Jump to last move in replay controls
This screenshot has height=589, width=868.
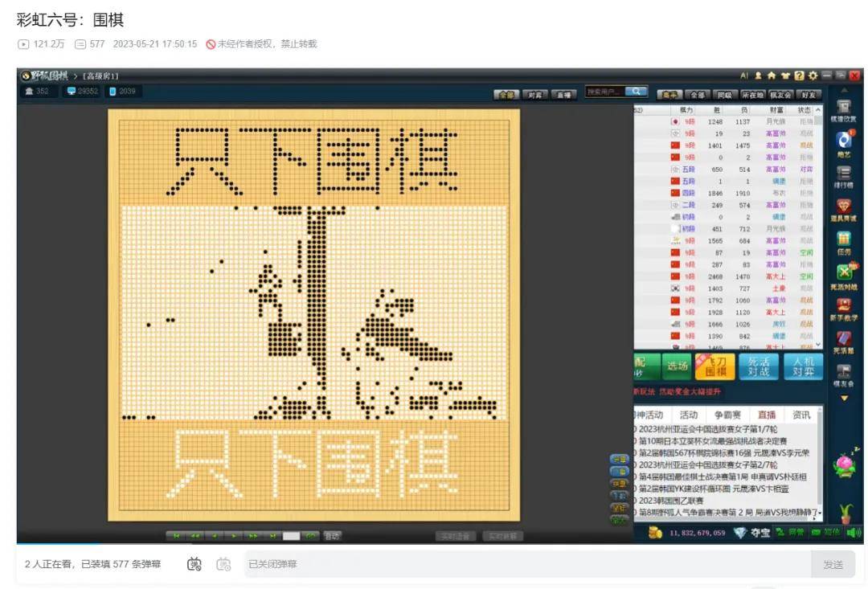point(272,536)
